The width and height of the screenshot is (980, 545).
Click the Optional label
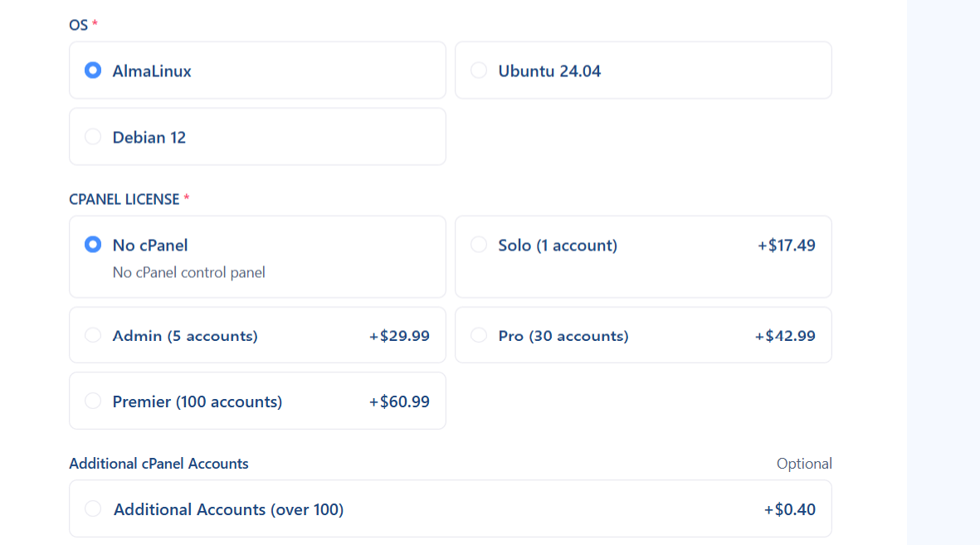tap(804, 464)
